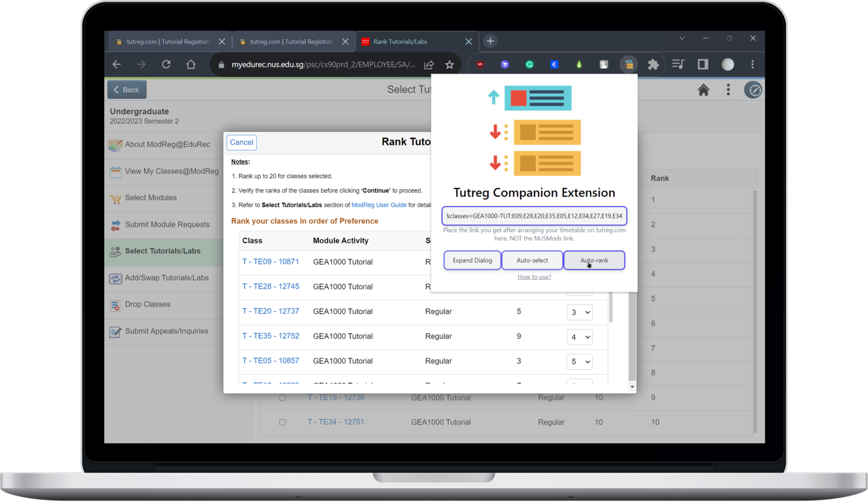Open rank dropdown for TE20 class
The height and width of the screenshot is (501, 868).
[579, 312]
